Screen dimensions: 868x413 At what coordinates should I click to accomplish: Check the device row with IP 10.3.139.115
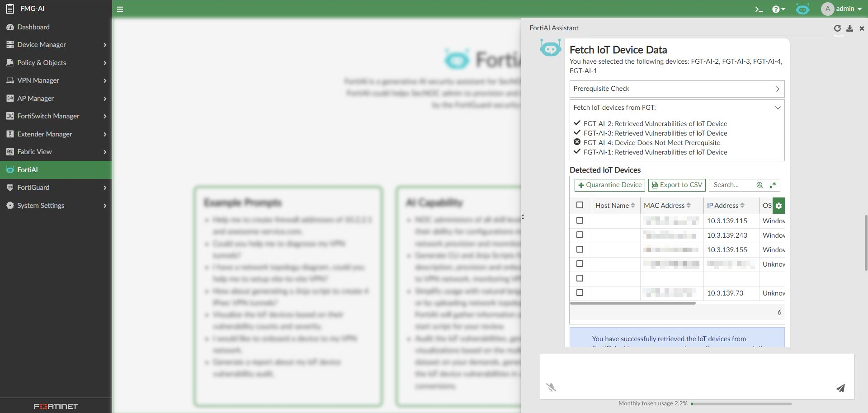click(580, 221)
